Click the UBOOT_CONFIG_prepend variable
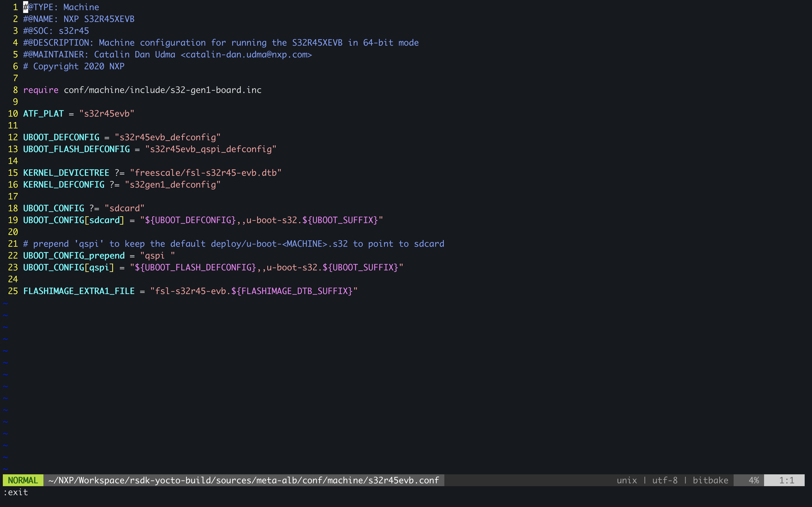This screenshot has height=507, width=812. tap(74, 255)
